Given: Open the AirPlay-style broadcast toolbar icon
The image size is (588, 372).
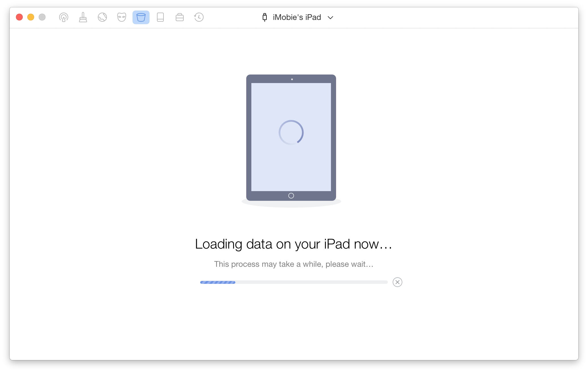Looking at the screenshot, I should (63, 17).
